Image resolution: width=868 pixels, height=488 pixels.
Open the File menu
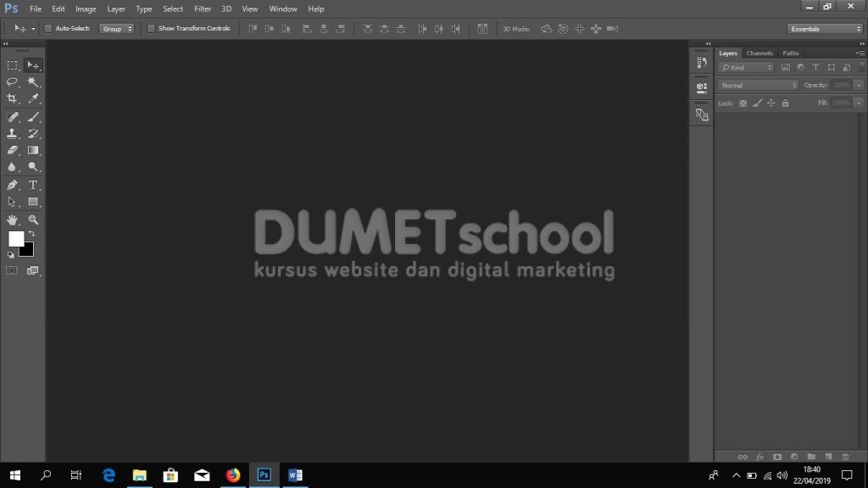[x=36, y=8]
